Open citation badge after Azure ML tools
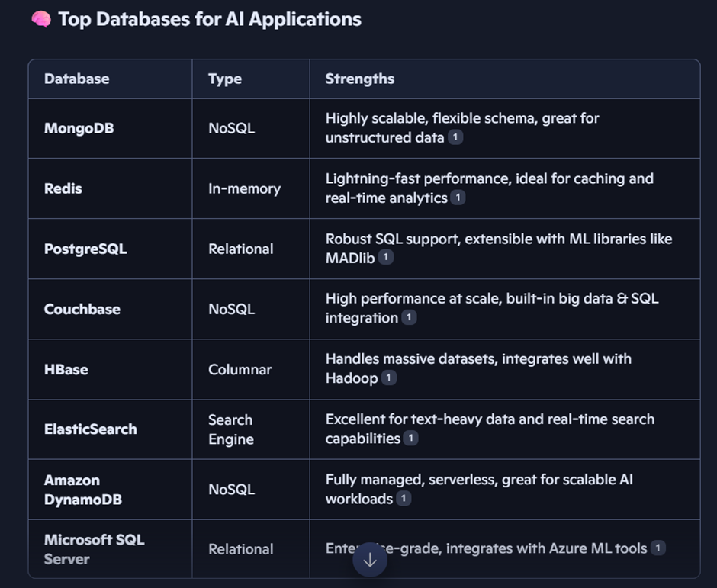 point(658,548)
